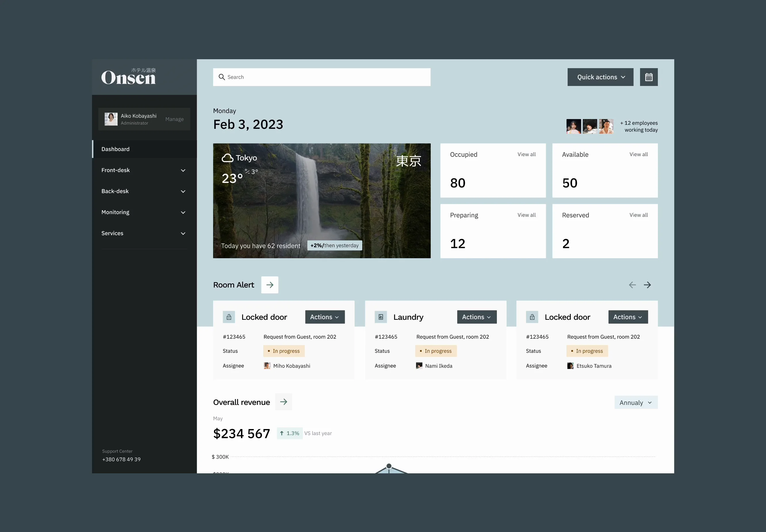Click Manage next to Aiko Kobayashi

[x=174, y=119]
